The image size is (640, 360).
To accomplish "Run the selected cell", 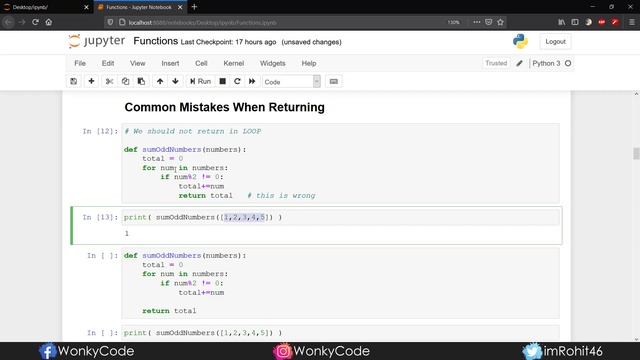I will [200, 81].
